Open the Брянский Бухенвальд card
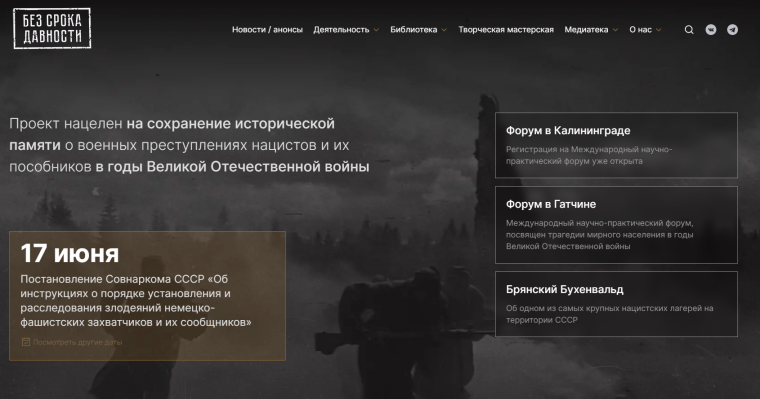 pyautogui.click(x=616, y=304)
